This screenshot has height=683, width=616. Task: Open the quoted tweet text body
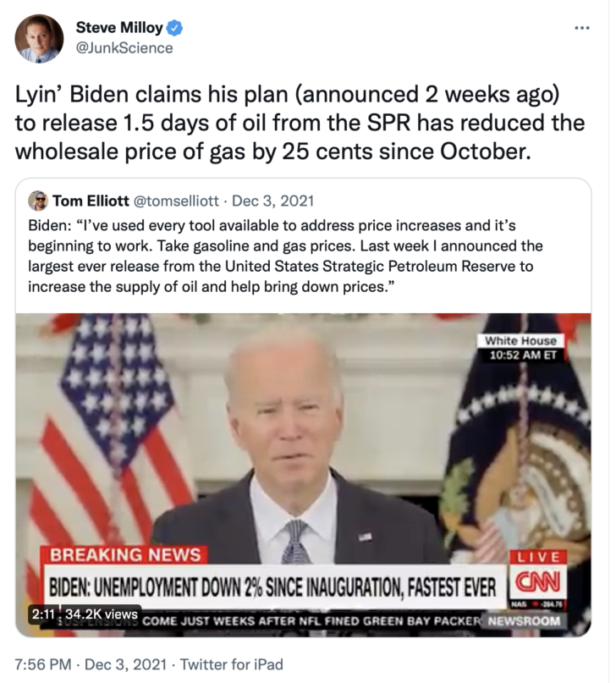(285, 256)
